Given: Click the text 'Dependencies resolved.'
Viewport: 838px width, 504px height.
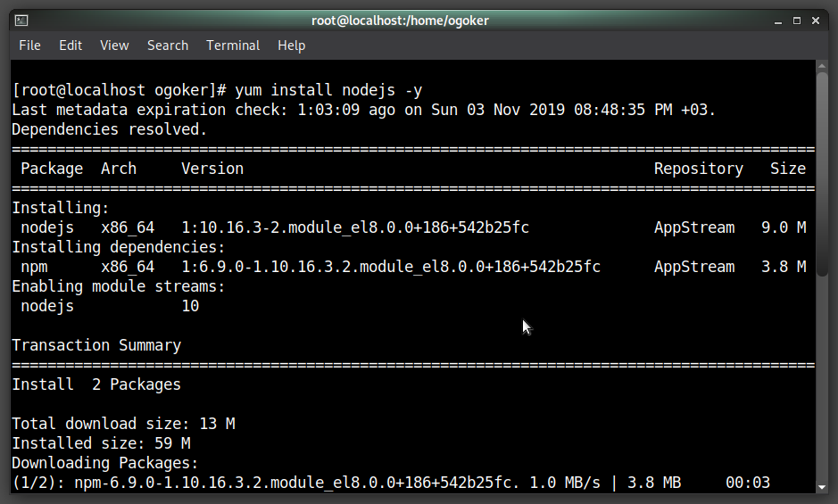Looking at the screenshot, I should [x=110, y=129].
